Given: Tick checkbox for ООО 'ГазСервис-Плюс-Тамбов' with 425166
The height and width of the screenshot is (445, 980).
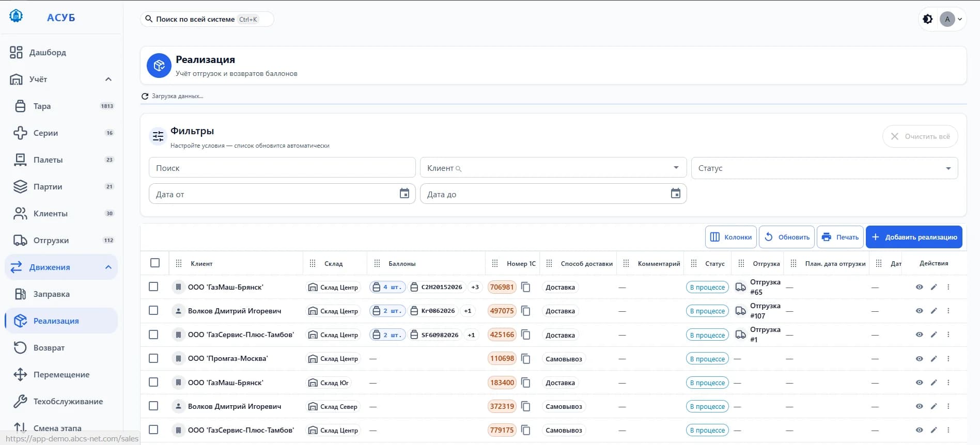Looking at the screenshot, I should pos(153,335).
